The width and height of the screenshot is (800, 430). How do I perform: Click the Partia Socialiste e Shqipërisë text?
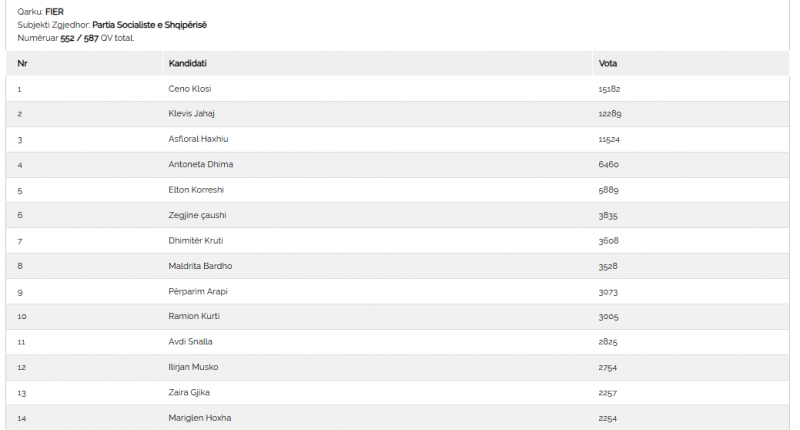[149, 25]
